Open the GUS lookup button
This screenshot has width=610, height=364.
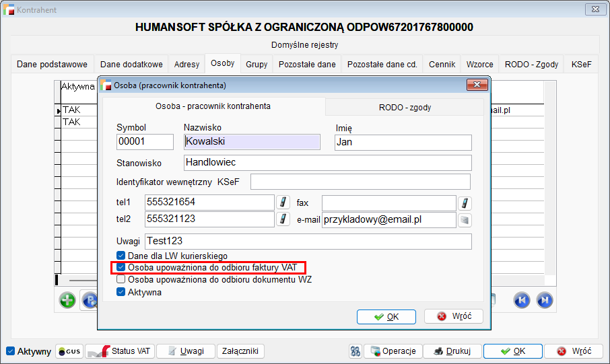click(69, 351)
